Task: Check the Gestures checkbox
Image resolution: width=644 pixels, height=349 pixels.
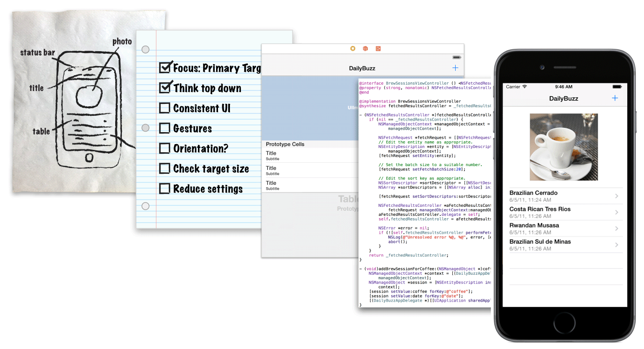Action: [x=164, y=128]
